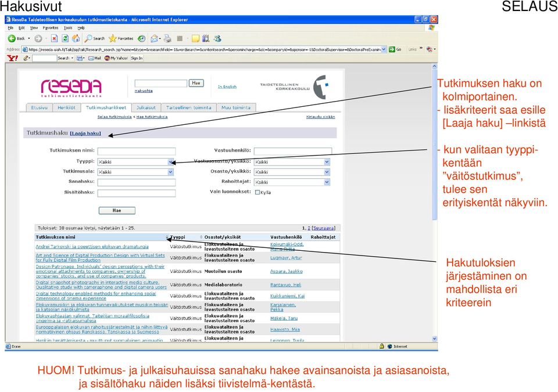The image size is (558, 392).
Task: Click the magnifier Search toolbar icon
Action: pos(88,38)
